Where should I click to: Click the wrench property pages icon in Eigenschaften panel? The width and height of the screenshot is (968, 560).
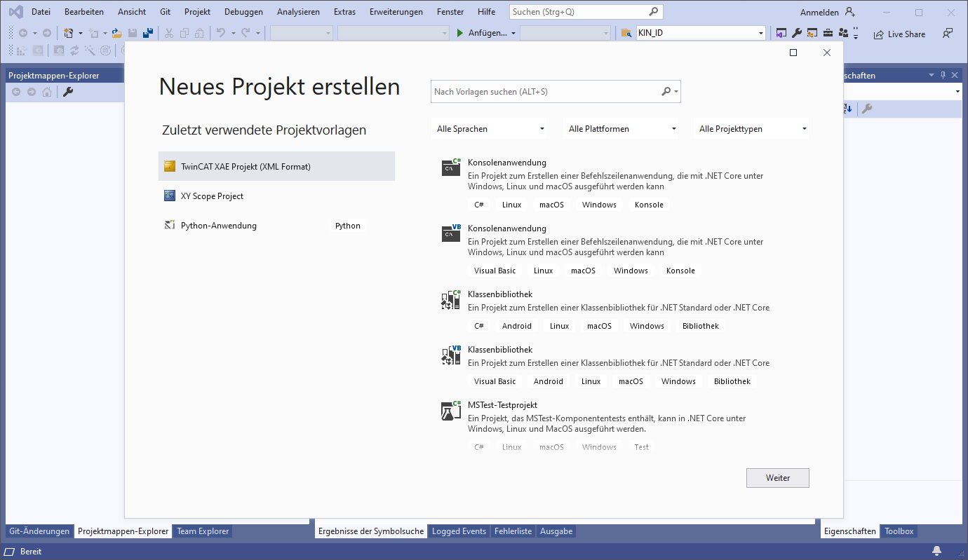[867, 109]
